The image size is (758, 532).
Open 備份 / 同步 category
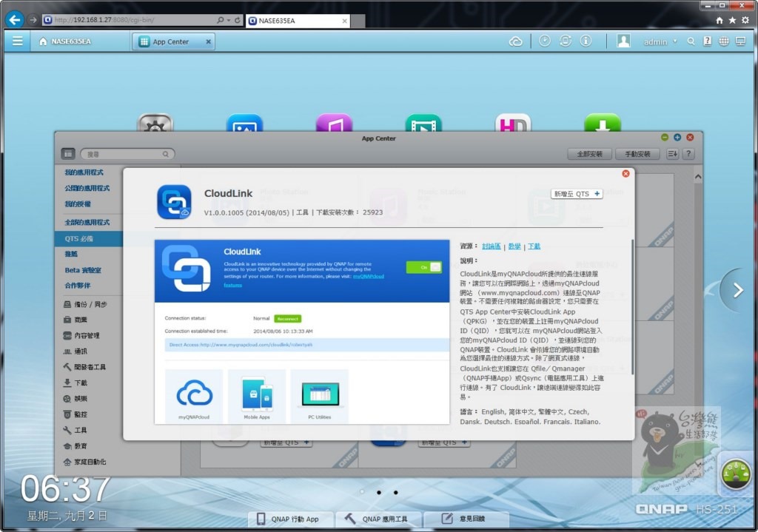[85, 304]
